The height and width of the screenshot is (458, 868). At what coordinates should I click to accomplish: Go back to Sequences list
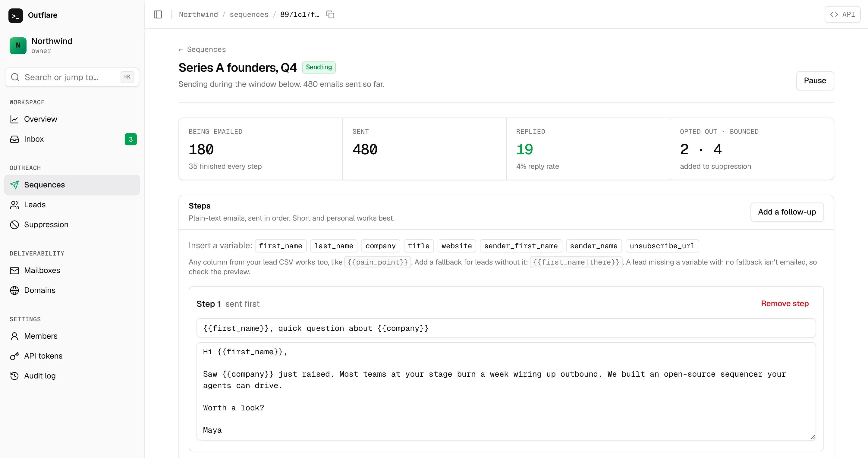click(202, 49)
